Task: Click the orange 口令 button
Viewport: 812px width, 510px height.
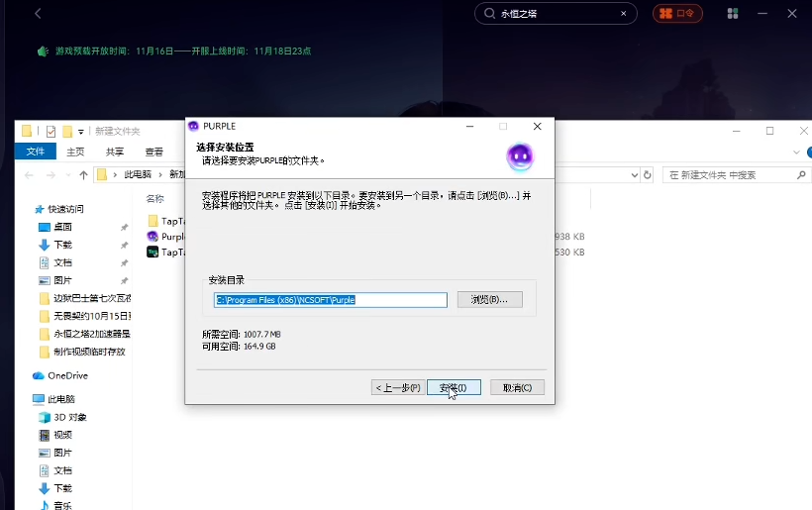Action: click(677, 14)
